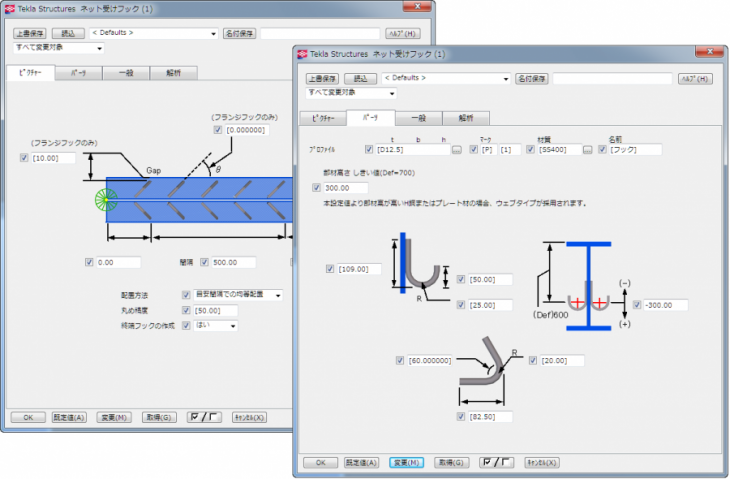Image resolution: width=730 pixels, height=479 pixels.
Task: Toggle checkbox beside [D12.5] profile field
Action: tap(369, 149)
